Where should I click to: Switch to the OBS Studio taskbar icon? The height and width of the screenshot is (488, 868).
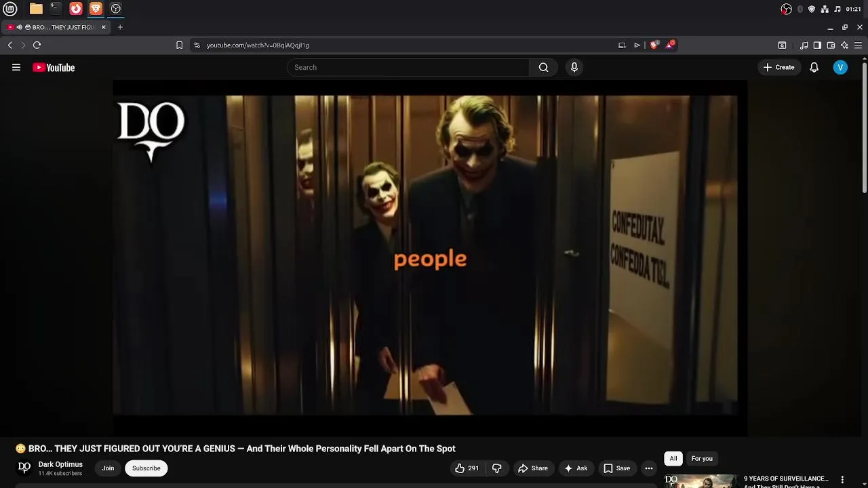pyautogui.click(x=116, y=9)
